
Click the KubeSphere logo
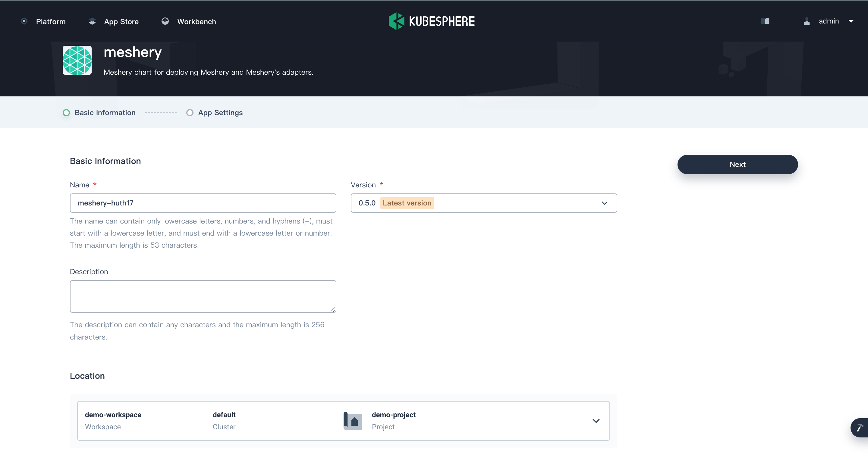coord(432,21)
